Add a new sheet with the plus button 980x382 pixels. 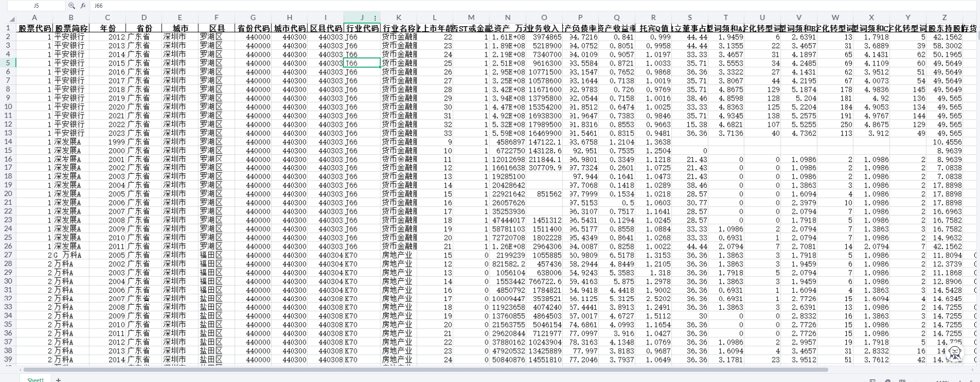tap(58, 379)
